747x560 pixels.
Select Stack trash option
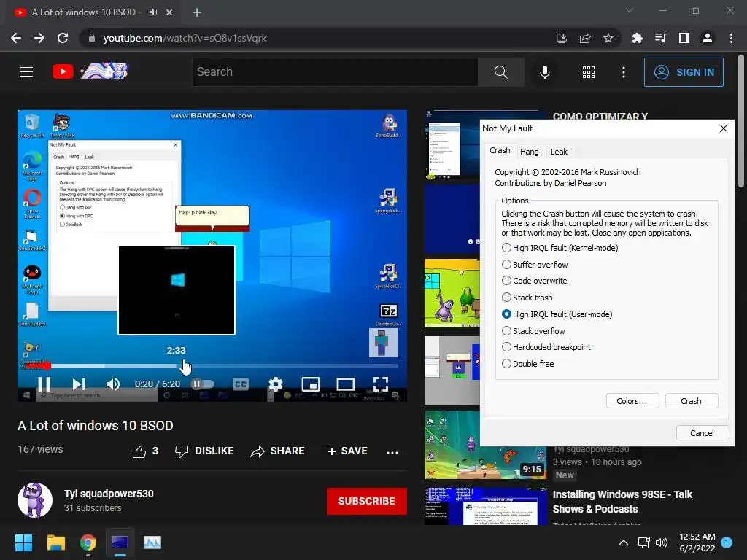pos(527,297)
